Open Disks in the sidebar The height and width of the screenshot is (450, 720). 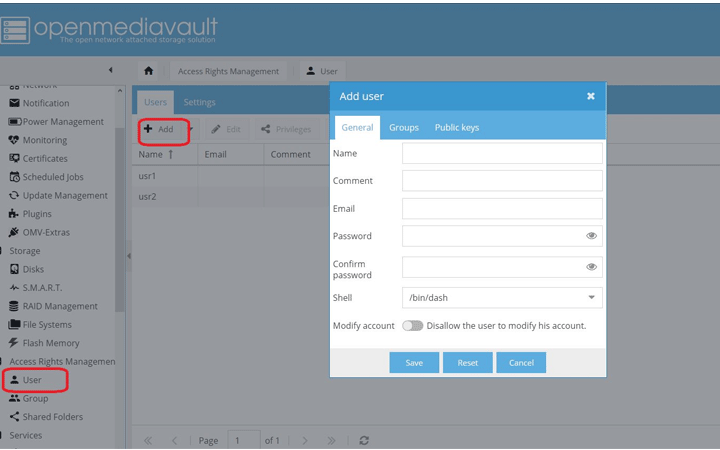27,269
